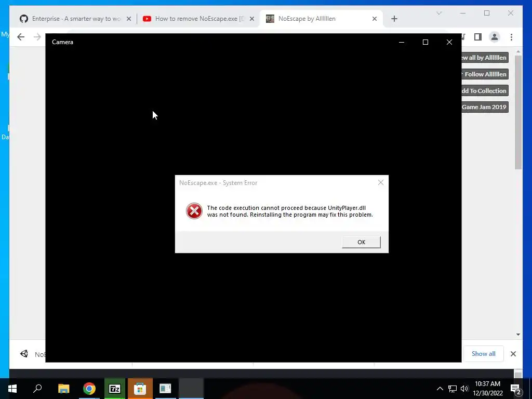Open network status tray icon
The image size is (532, 399).
(453, 389)
